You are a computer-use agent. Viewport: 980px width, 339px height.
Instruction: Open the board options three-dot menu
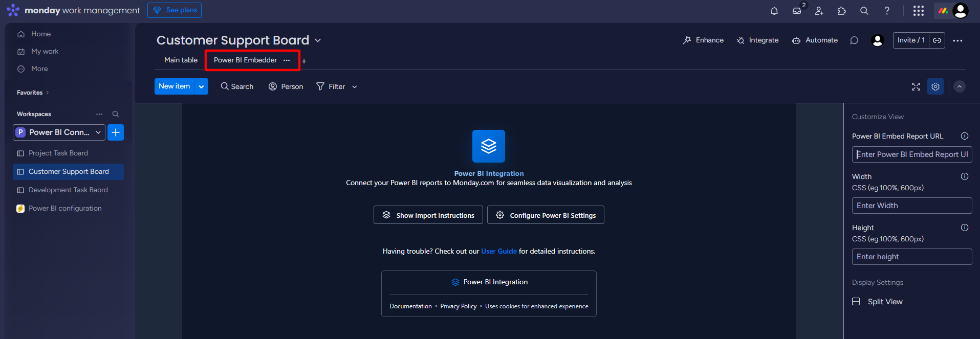tap(958, 40)
